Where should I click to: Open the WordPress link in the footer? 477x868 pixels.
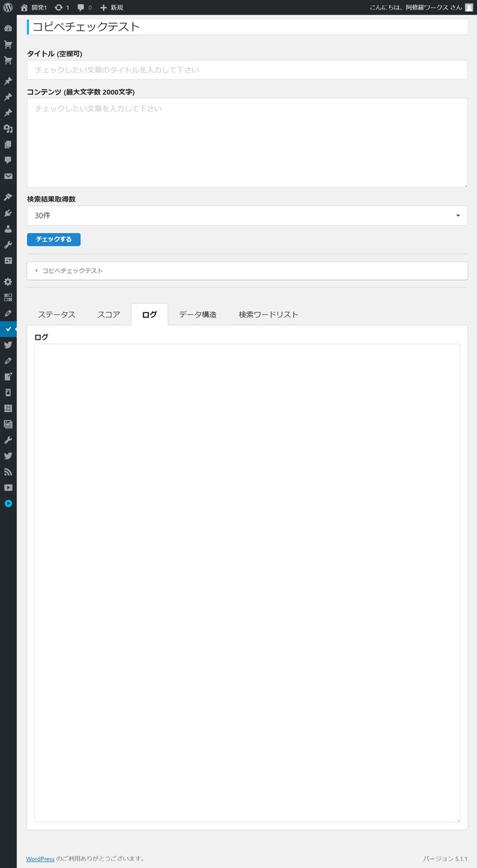[40, 858]
